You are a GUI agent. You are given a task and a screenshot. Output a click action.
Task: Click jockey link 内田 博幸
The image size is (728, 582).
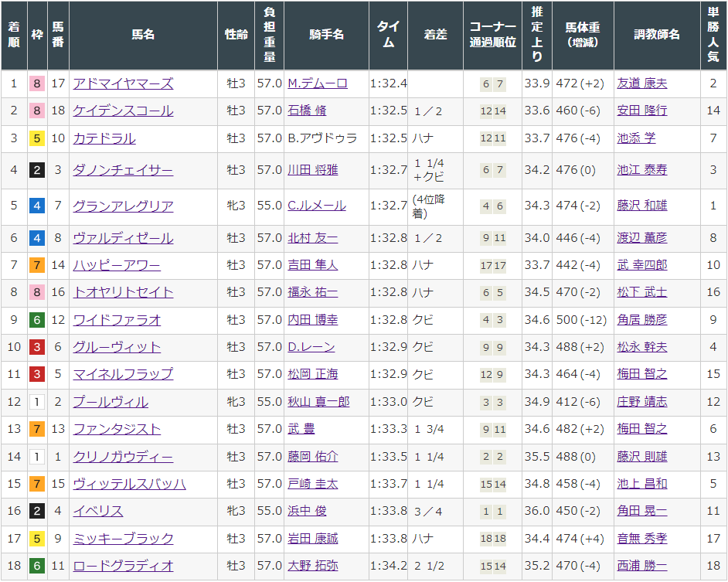click(x=313, y=319)
